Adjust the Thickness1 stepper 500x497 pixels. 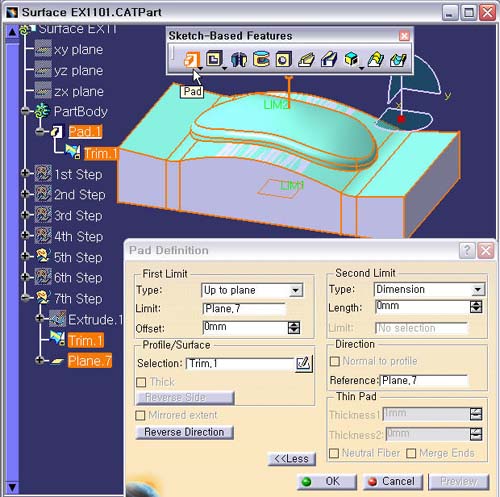(476, 414)
